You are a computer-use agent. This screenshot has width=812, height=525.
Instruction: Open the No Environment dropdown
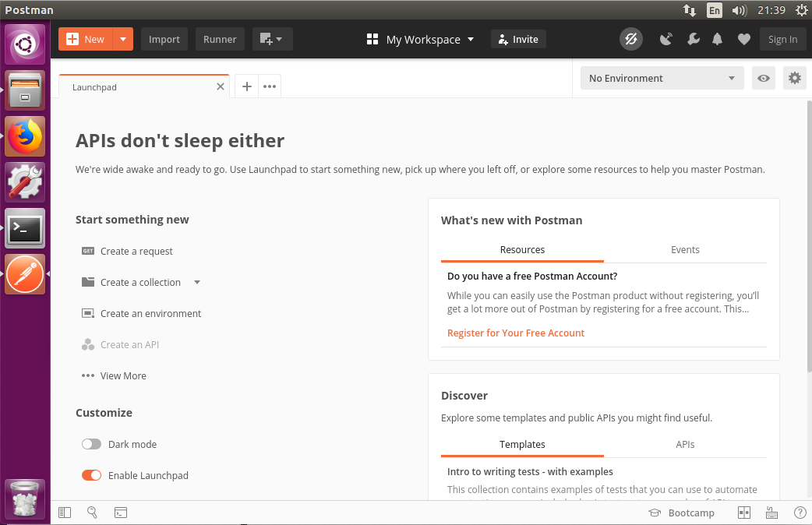(662, 78)
